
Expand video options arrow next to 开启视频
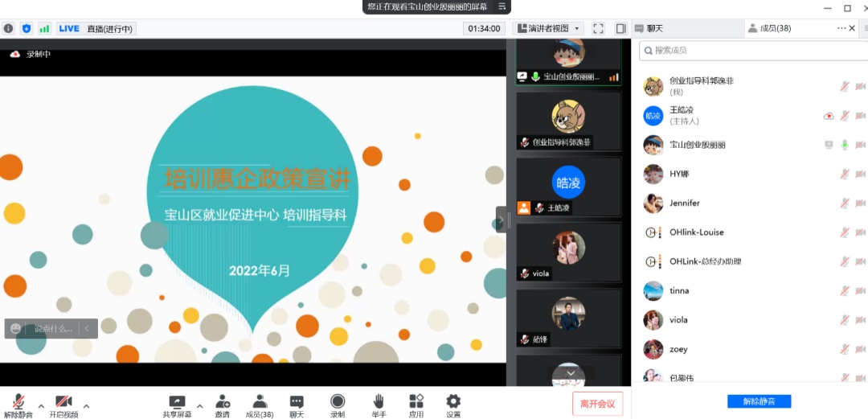[86, 405]
